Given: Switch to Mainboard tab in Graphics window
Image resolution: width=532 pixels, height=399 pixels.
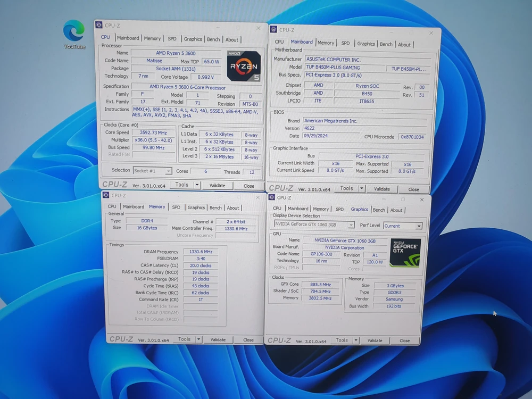Looking at the screenshot, I should pyautogui.click(x=298, y=209).
